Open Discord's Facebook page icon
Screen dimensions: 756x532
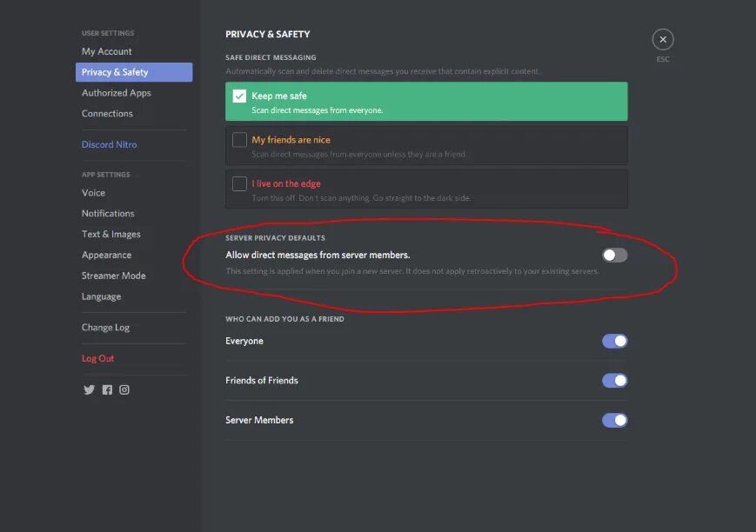[107, 389]
